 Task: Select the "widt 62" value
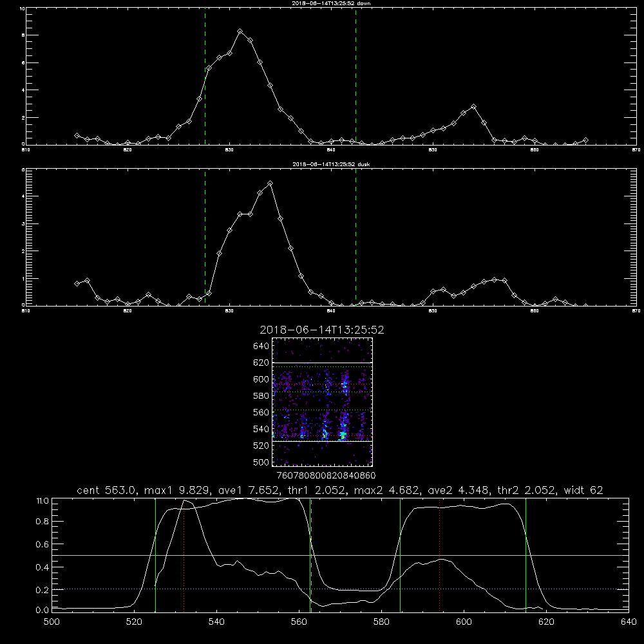[583, 490]
